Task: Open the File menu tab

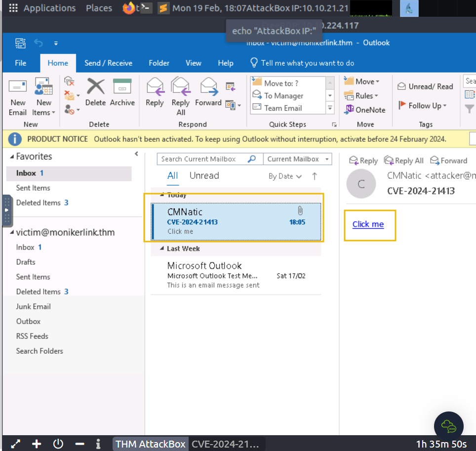Action: [21, 63]
